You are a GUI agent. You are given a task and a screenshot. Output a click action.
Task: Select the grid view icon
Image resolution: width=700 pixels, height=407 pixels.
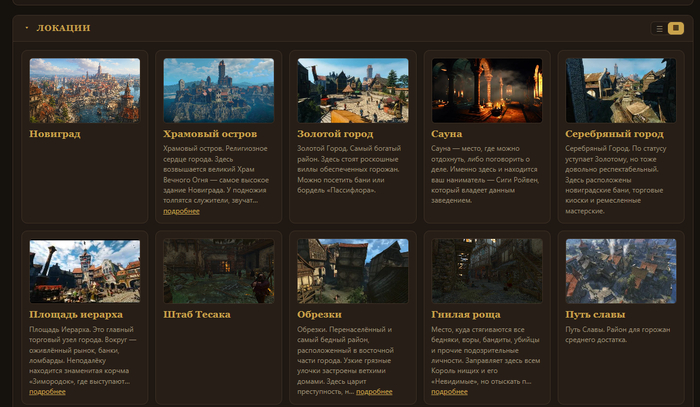[675, 29]
